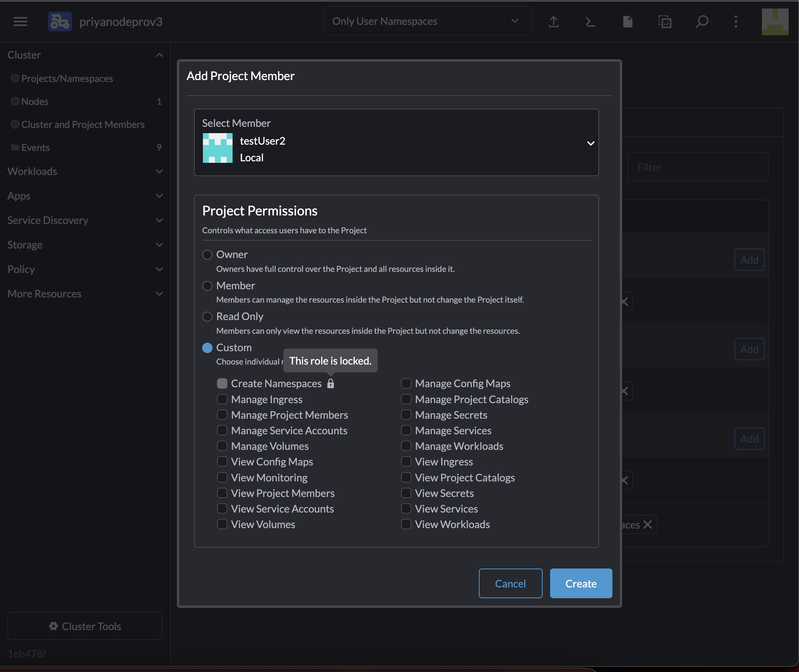Open Cluster Tools
Screen dimensions: 799x672
(x=85, y=626)
